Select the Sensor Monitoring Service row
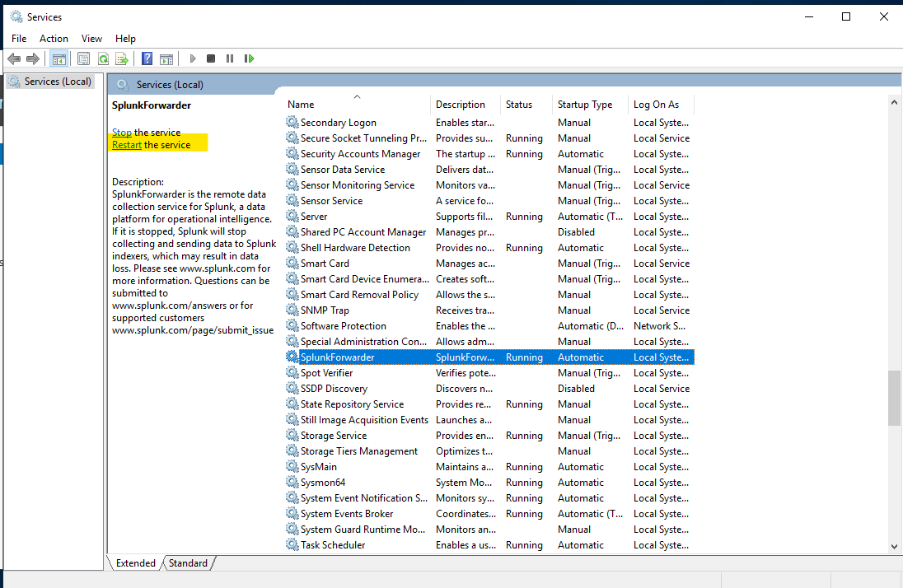This screenshot has height=588, width=903. tap(489, 184)
